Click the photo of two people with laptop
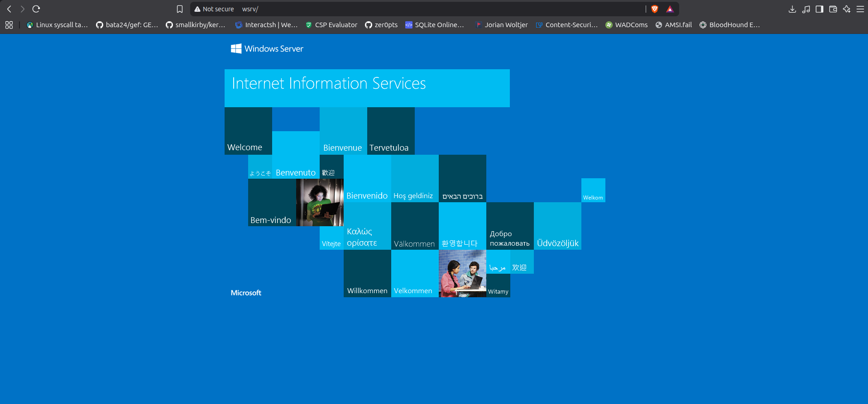 [462, 273]
